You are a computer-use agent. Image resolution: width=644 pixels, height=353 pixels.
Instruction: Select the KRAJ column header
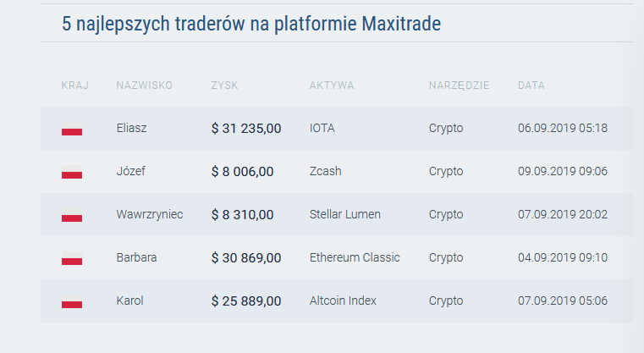coord(75,85)
